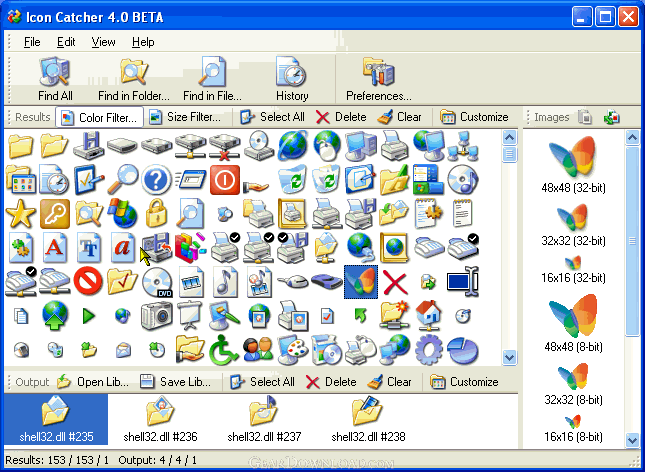Select the red power button icon
The image size is (645, 472).
225,180
